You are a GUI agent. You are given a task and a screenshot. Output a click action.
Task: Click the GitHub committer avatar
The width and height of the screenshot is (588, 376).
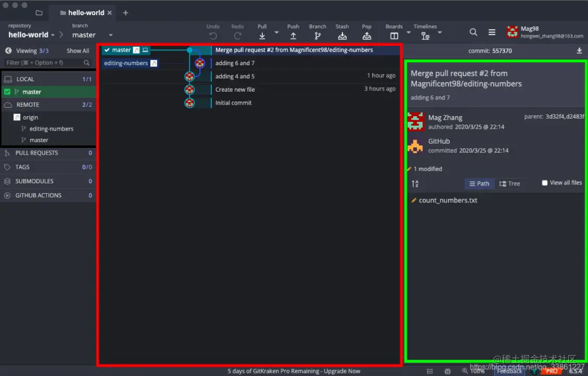click(x=415, y=146)
